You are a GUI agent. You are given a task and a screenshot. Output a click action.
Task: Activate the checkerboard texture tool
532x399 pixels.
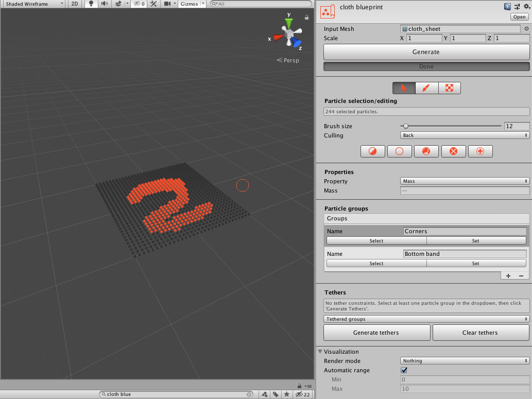click(x=449, y=88)
